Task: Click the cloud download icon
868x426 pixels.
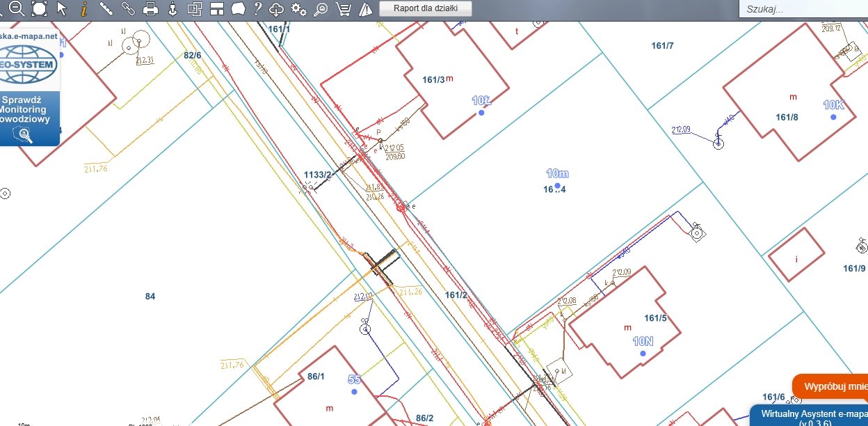Action: 277,8
